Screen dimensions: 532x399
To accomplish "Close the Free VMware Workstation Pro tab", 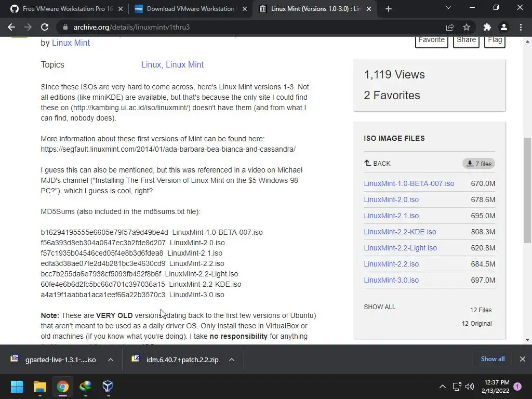I will pyautogui.click(x=121, y=9).
